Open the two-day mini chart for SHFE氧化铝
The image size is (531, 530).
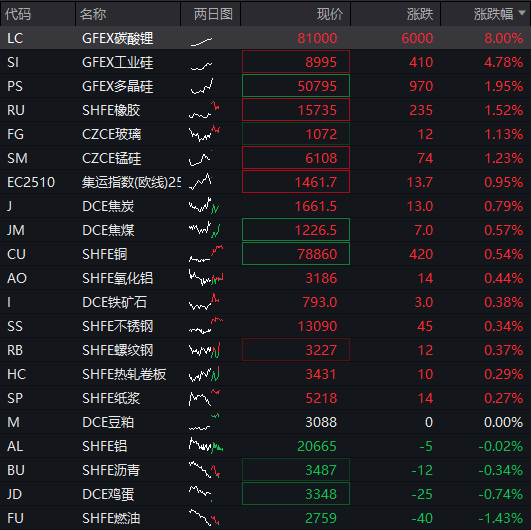click(206, 278)
